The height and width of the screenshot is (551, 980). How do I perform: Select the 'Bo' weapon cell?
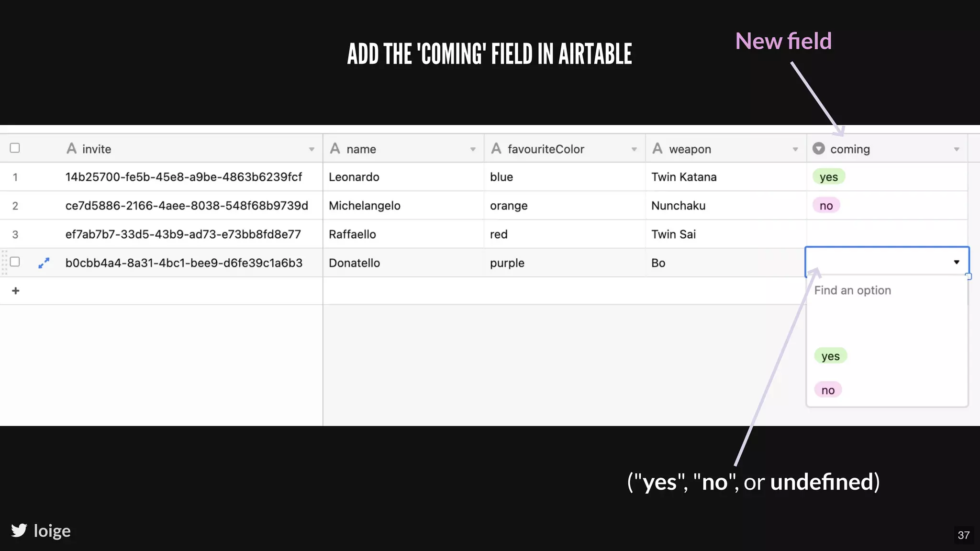(726, 263)
